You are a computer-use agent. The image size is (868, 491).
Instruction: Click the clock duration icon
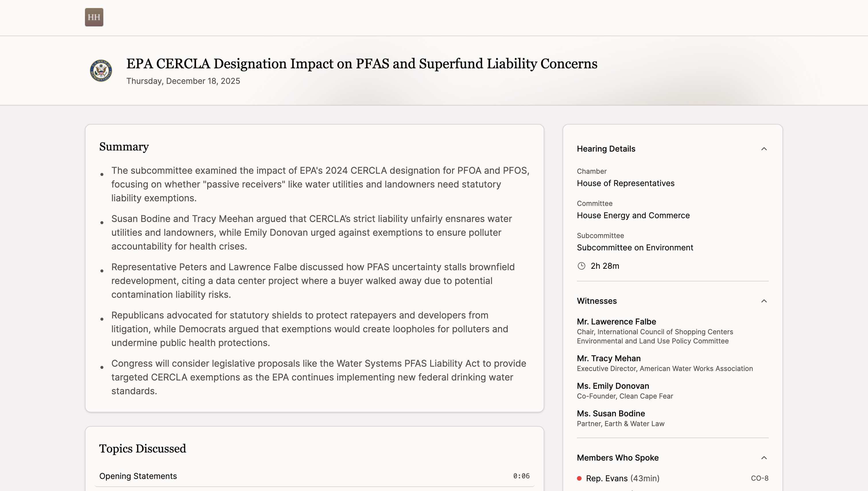click(581, 266)
